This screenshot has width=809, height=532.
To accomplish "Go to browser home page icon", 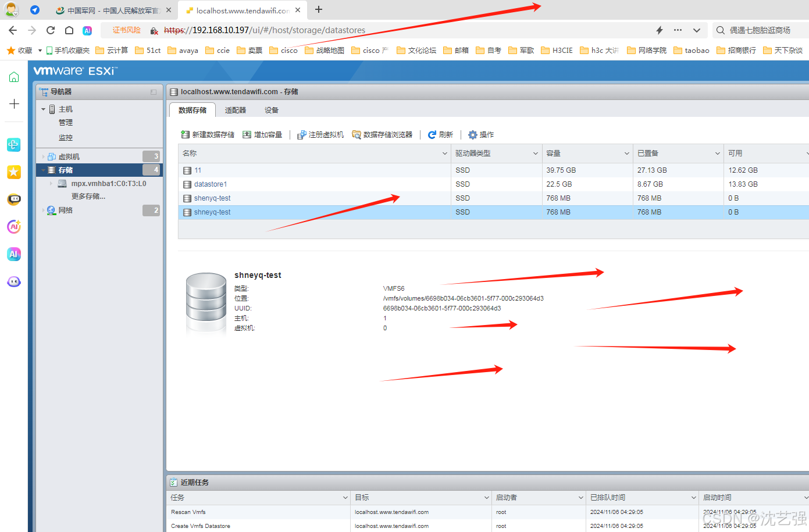I will (69, 30).
